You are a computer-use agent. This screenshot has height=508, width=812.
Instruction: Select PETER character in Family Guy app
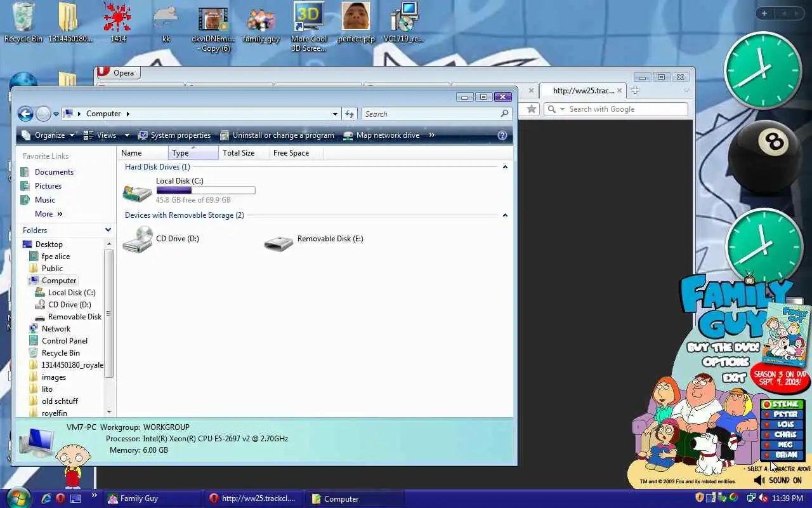(782, 415)
